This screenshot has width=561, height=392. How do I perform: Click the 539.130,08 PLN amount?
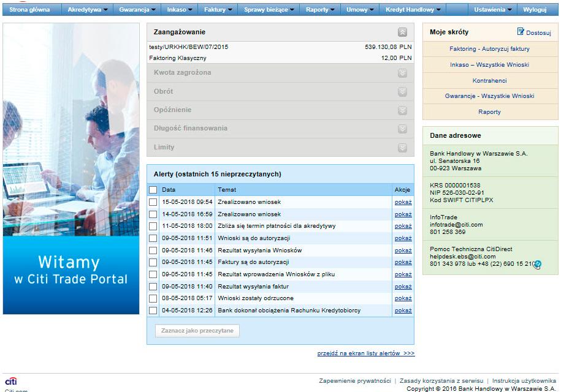[388, 47]
